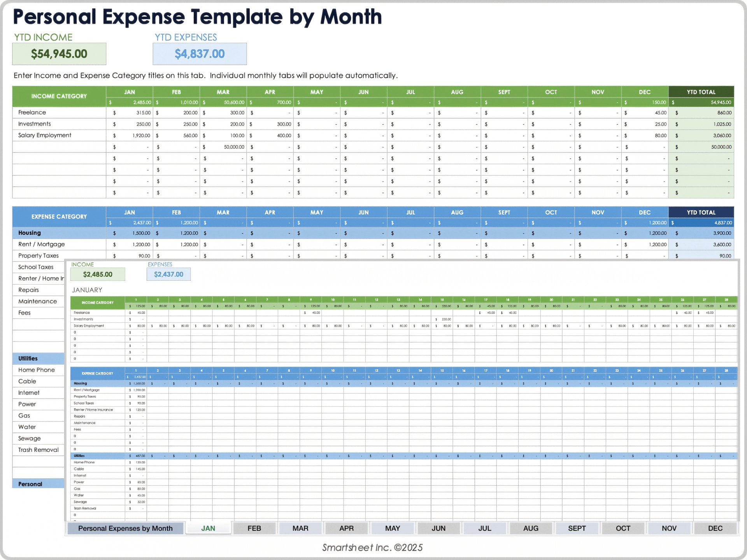Click the Personal section header
This screenshot has height=560, width=747.
tap(29, 484)
